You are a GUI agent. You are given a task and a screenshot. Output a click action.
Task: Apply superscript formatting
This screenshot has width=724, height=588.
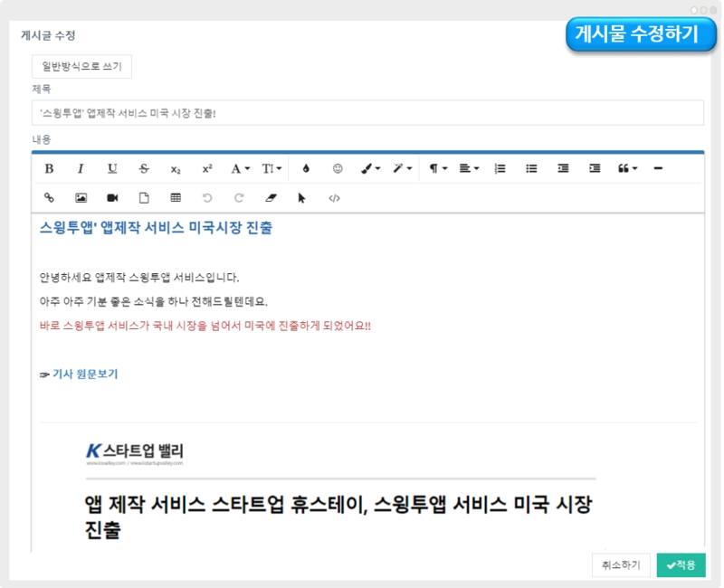207,168
